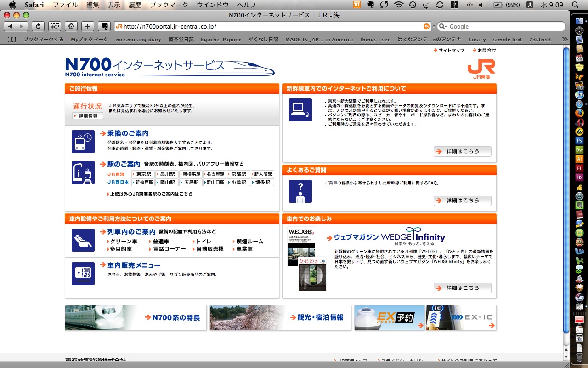Click the onboard sales menu icon
Viewport: 588px width, 368px height.
point(83,273)
